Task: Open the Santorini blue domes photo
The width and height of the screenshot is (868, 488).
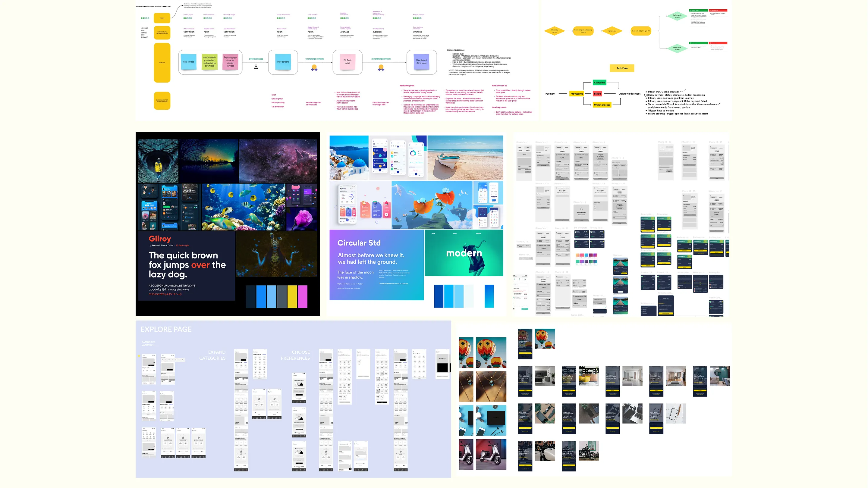Action: pyautogui.click(x=349, y=158)
